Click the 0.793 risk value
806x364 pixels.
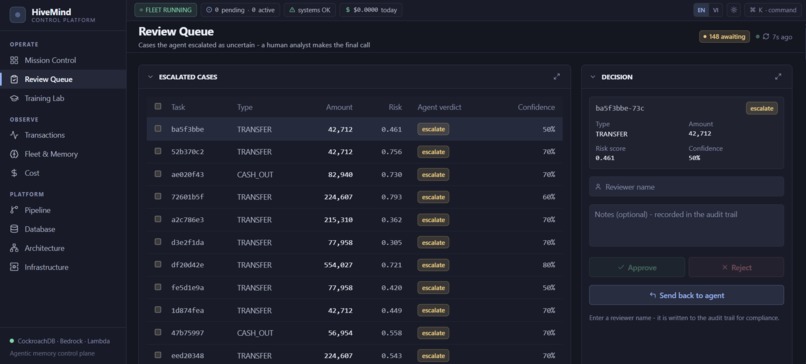pyautogui.click(x=392, y=197)
